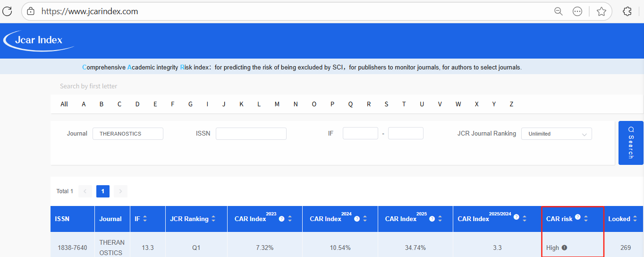Click the IF minimum value field
Image resolution: width=644 pixels, height=257 pixels.
360,134
